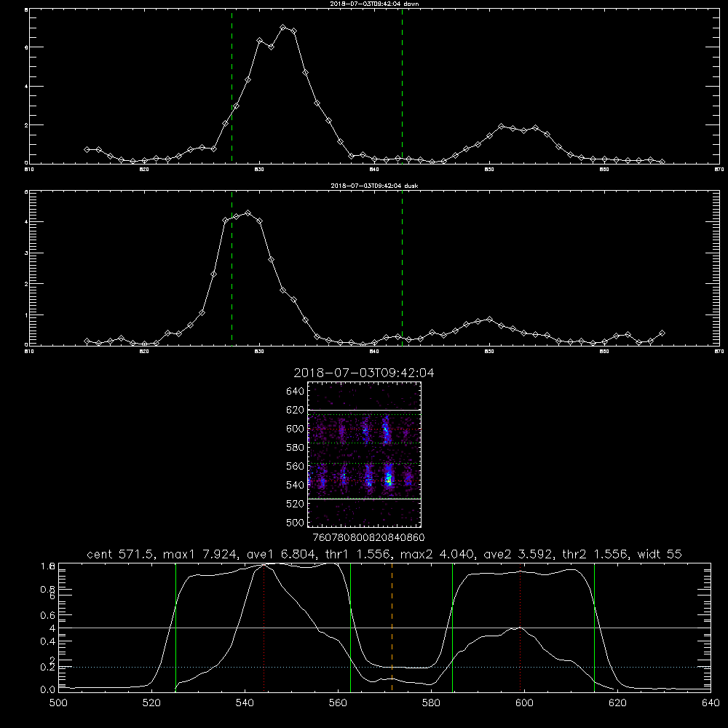Click heatmap y-axis label 540
728x728 pixels.
296,485
